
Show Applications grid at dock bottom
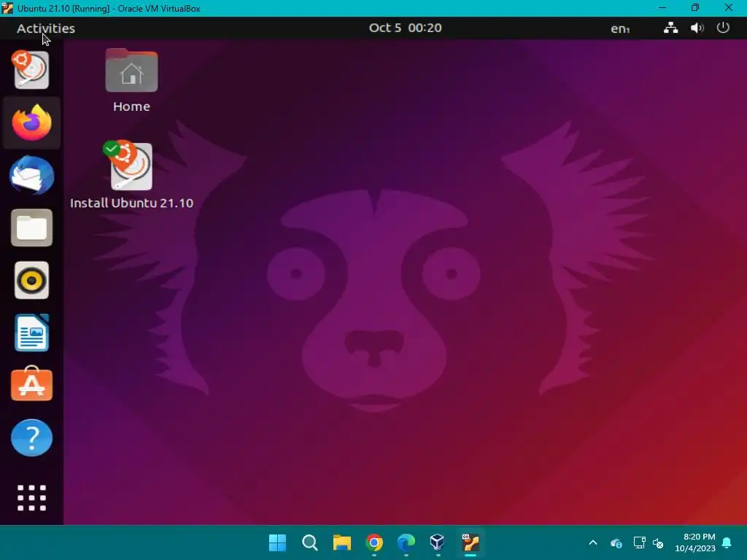click(x=31, y=497)
